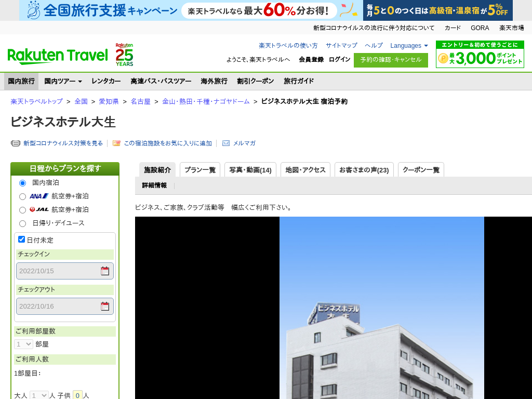Open the check-in date calendar icon

[105, 271]
